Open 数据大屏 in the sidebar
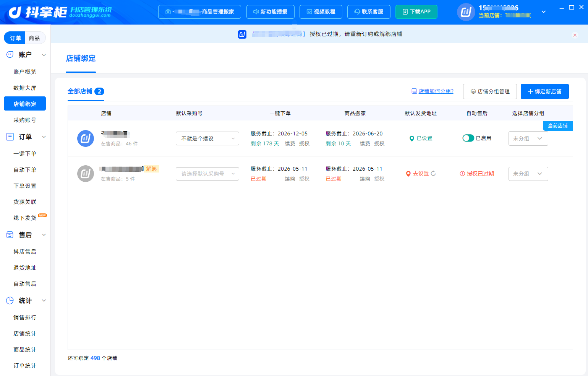 (x=25, y=88)
